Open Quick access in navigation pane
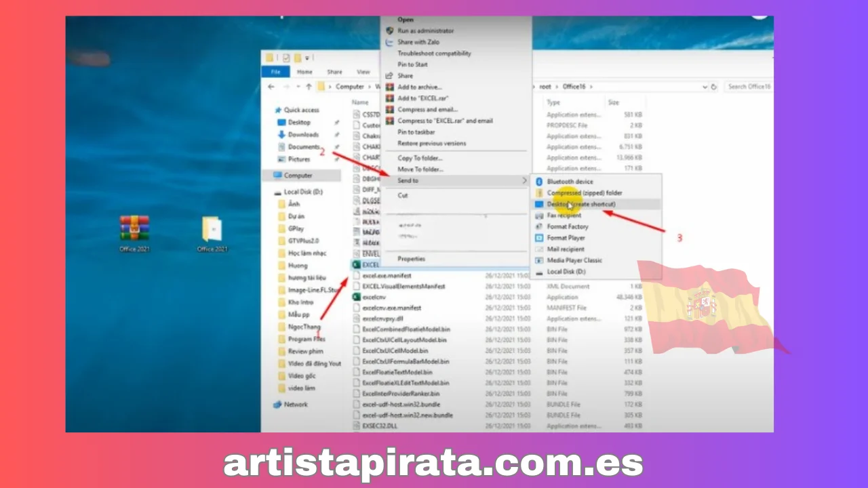The height and width of the screenshot is (488, 868). pos(301,110)
